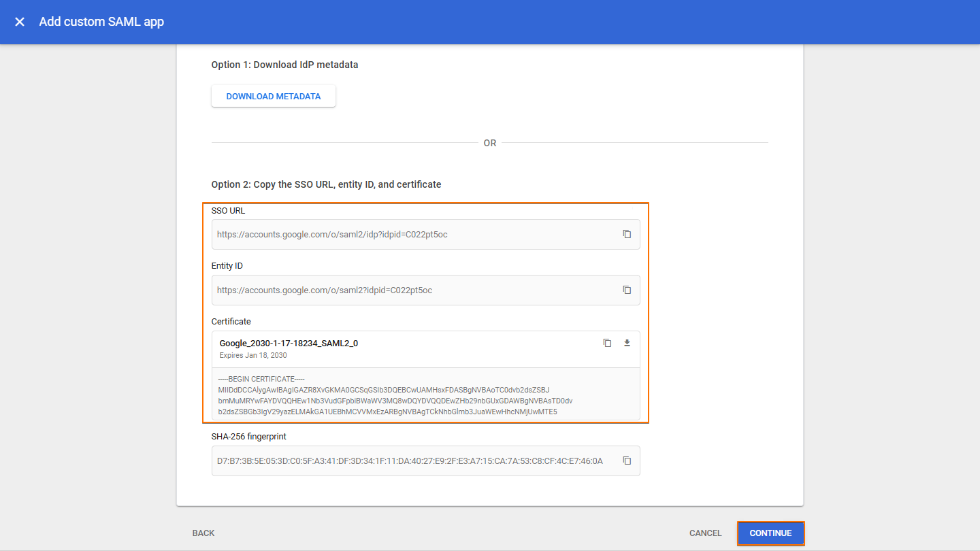Click CONTINUE to proceed

coord(770,533)
